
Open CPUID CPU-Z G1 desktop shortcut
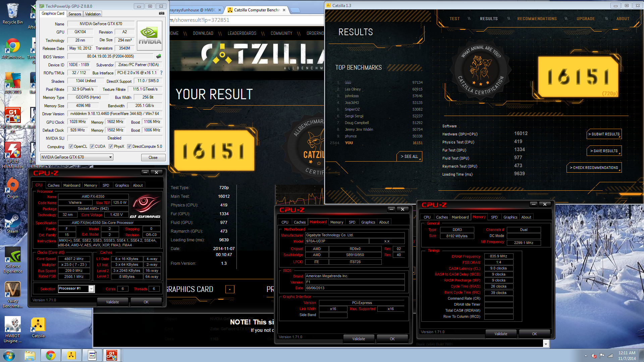[12, 120]
